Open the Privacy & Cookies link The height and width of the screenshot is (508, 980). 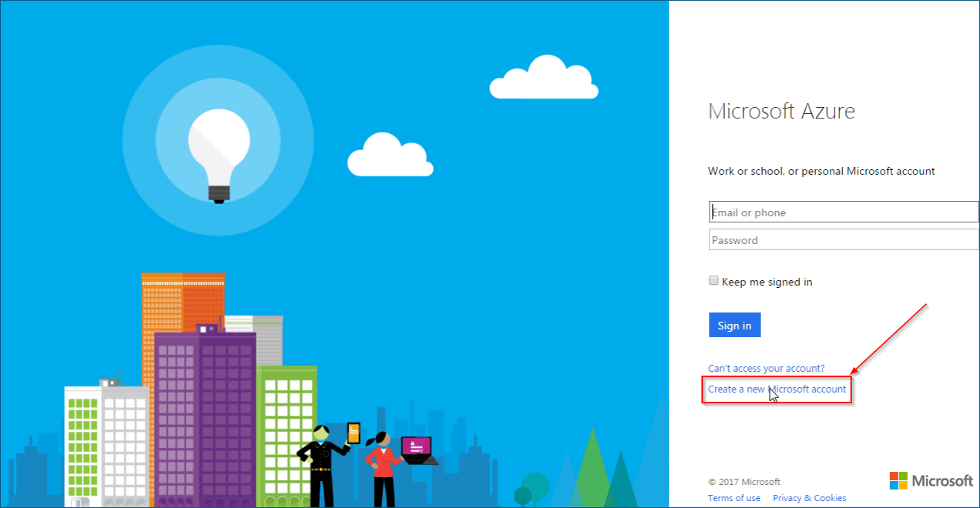(809, 498)
